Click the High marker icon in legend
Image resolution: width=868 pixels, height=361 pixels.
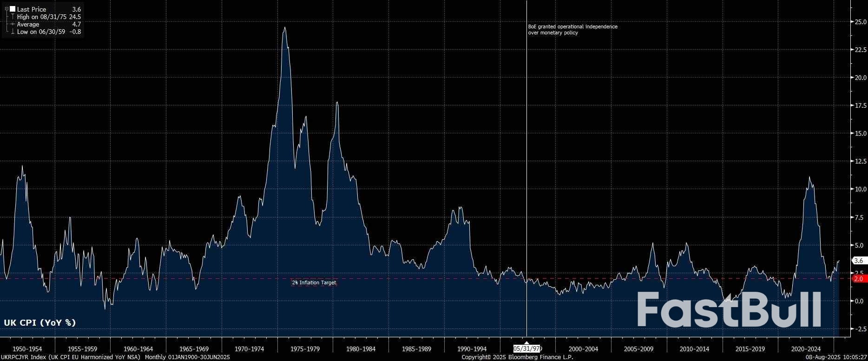13,17
